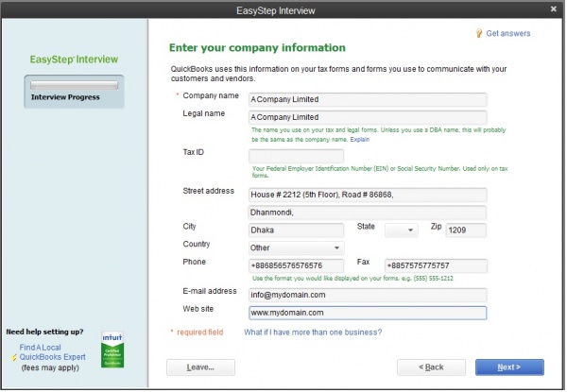Viewport: 567px width, 392px height.
Task: Click the Interview Progress bar
Action: click(74, 86)
